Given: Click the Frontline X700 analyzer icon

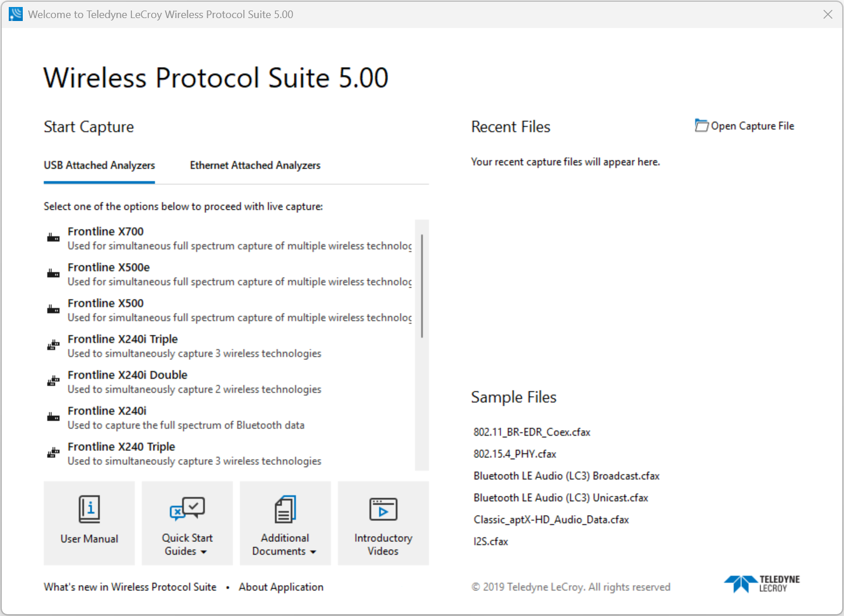Looking at the screenshot, I should (x=53, y=237).
